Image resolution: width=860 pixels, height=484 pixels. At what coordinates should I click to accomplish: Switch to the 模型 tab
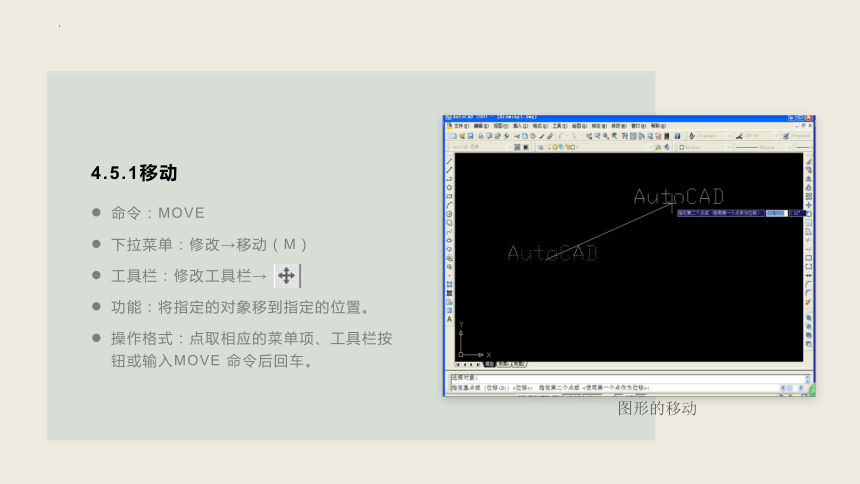pyautogui.click(x=490, y=364)
